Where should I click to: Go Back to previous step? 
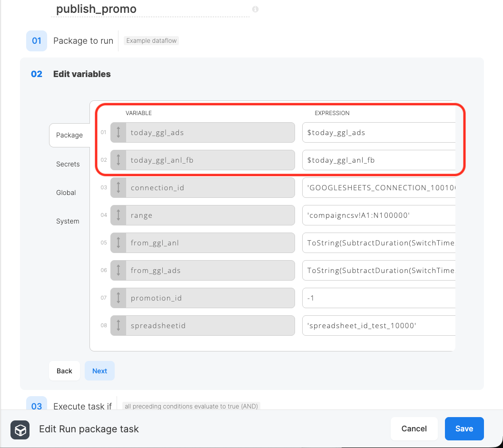(x=64, y=370)
